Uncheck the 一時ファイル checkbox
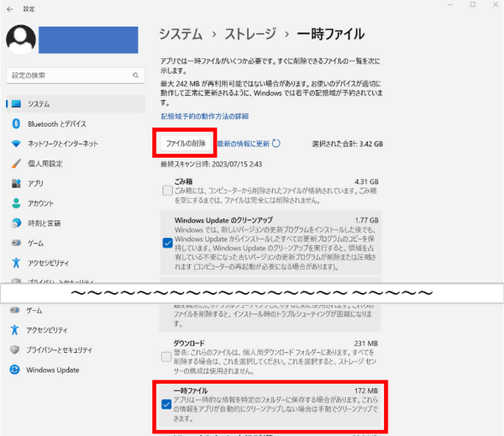This screenshot has height=436, width=504. pyautogui.click(x=166, y=404)
